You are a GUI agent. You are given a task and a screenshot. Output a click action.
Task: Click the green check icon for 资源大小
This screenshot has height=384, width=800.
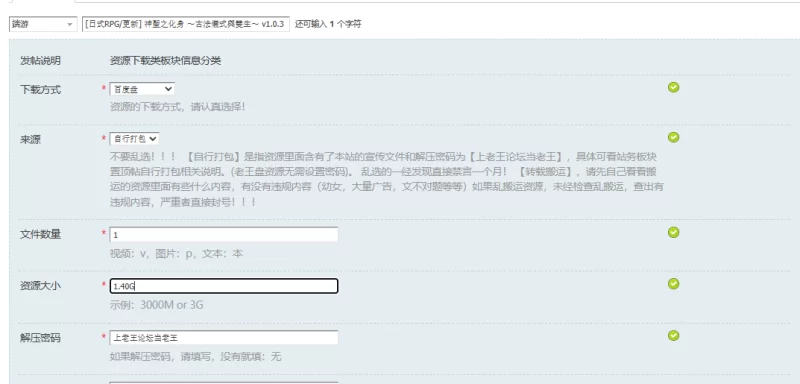(673, 284)
